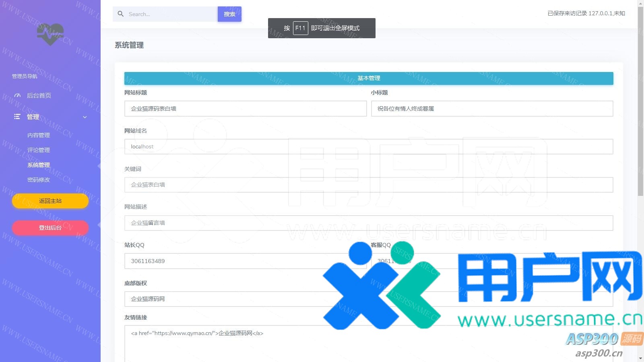Screen dimensions: 644x362
Task: Click the red 登出后台 button
Action: [50, 228]
